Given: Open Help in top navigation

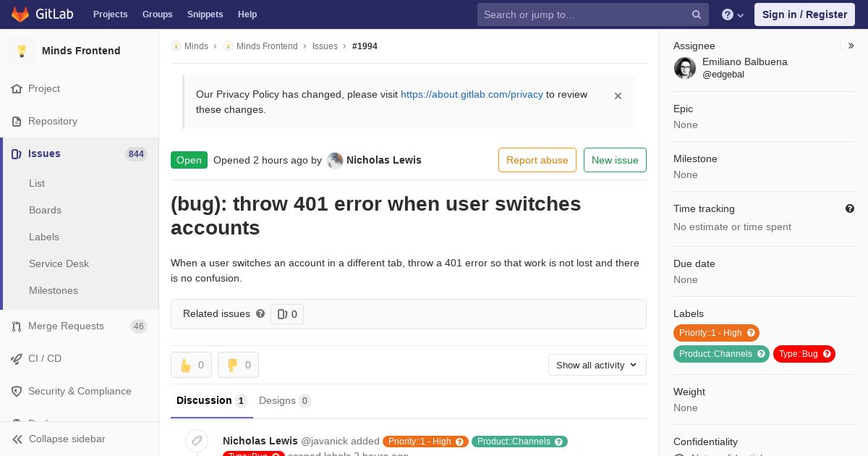Looking at the screenshot, I should point(247,14).
